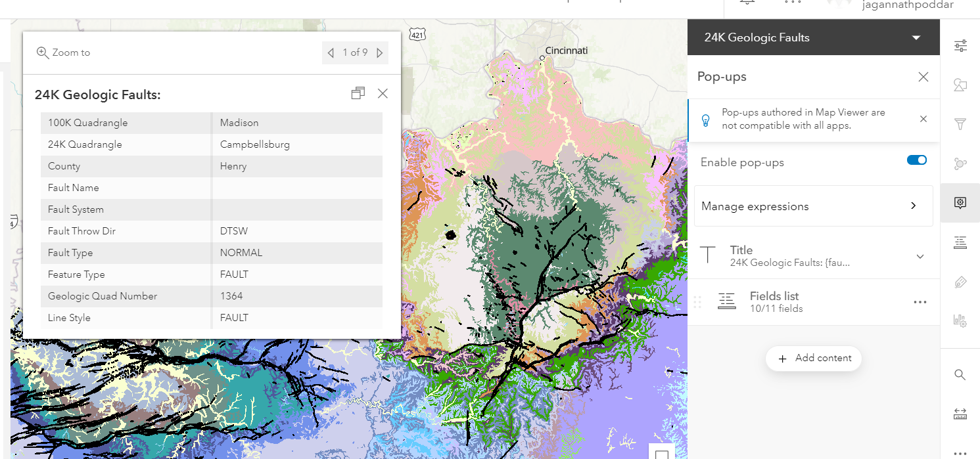Toggle Enable pop-ups switch off
The height and width of the screenshot is (459, 980).
(x=916, y=160)
